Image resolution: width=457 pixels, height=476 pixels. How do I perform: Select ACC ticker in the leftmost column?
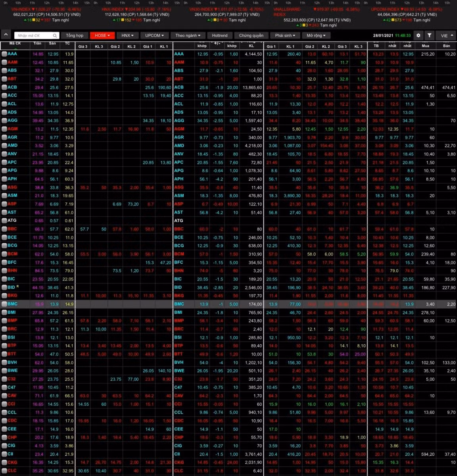pyautogui.click(x=12, y=96)
